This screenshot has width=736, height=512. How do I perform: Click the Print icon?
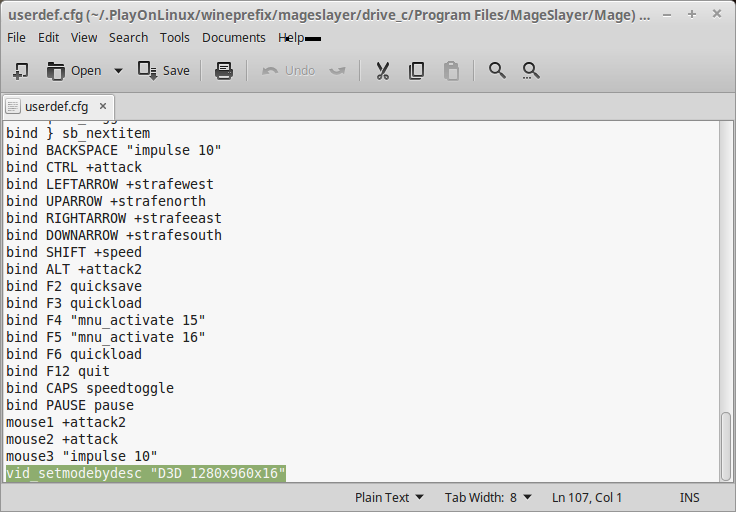click(224, 71)
